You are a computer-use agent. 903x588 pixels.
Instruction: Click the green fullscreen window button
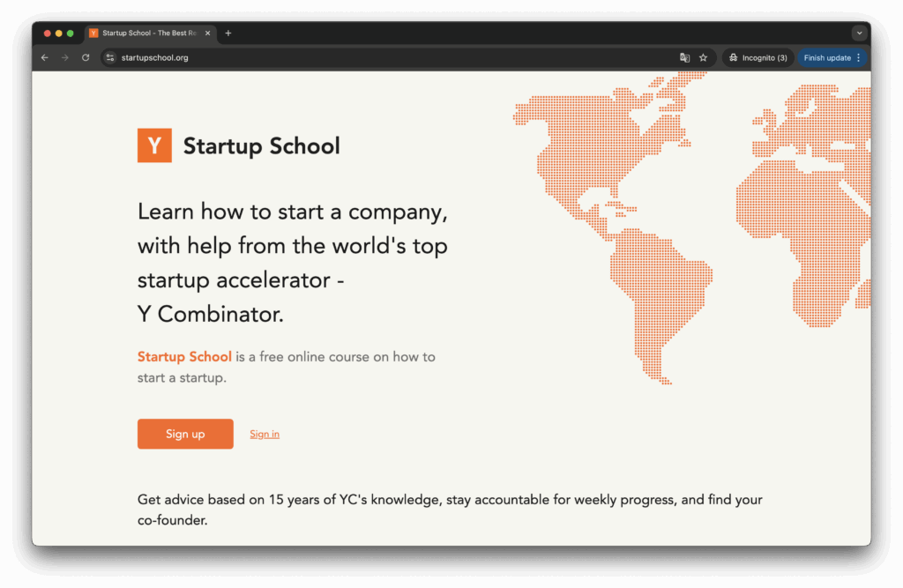click(x=71, y=33)
